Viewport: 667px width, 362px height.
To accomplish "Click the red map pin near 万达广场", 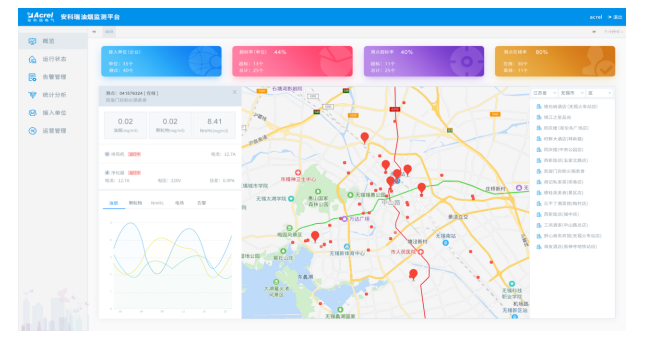I will 315,236.
